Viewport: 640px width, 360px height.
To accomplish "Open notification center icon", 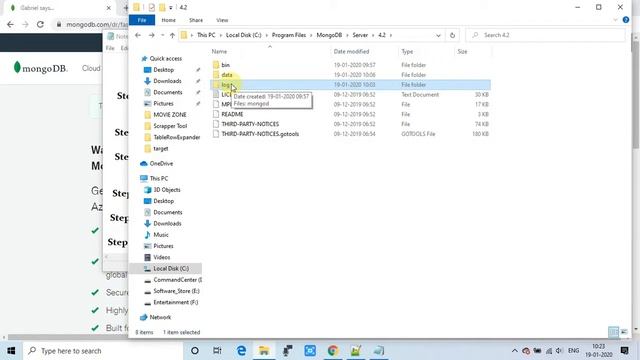I will [624, 351].
